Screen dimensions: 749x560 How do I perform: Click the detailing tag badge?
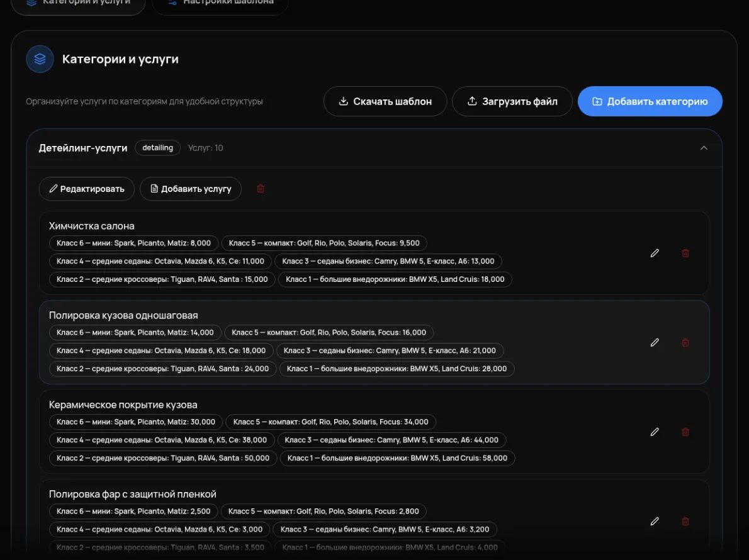click(157, 147)
